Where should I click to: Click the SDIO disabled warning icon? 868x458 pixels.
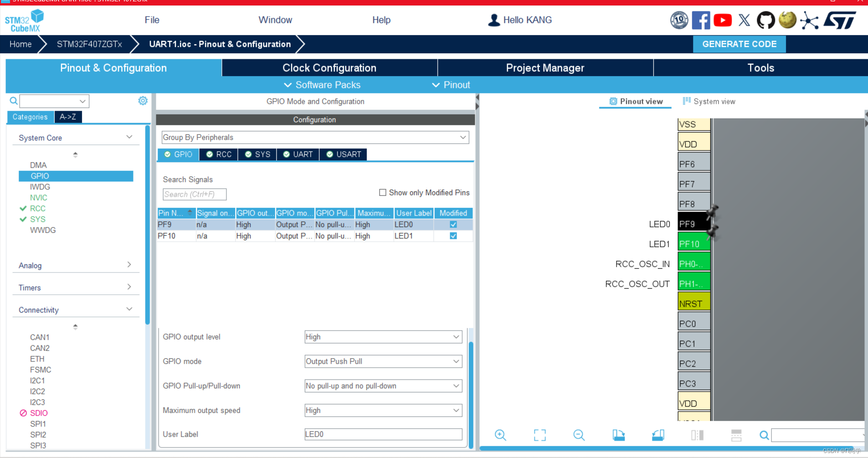point(23,413)
